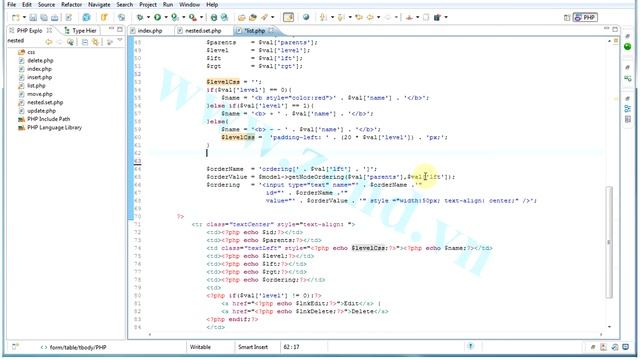Click the Debug bug icon
This screenshot has width=640, height=360.
(x=140, y=18)
